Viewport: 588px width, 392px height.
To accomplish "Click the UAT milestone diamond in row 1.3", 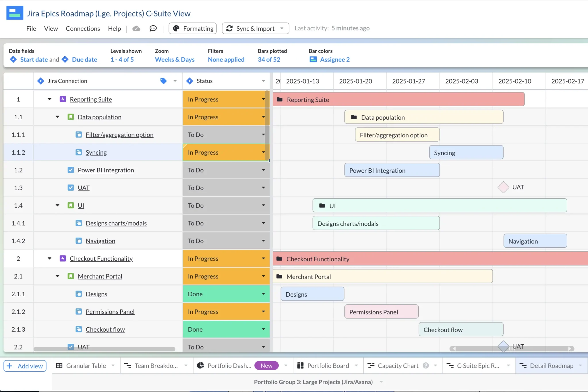I will 503,187.
